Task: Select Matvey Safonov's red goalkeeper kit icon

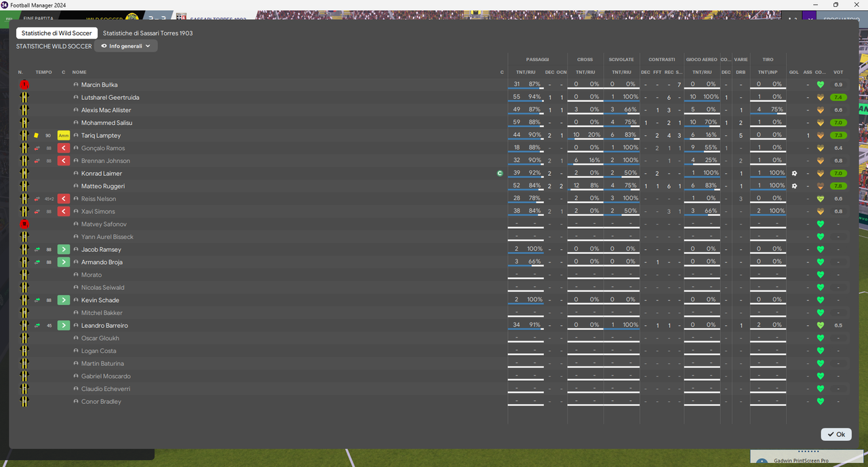Action: coord(24,224)
